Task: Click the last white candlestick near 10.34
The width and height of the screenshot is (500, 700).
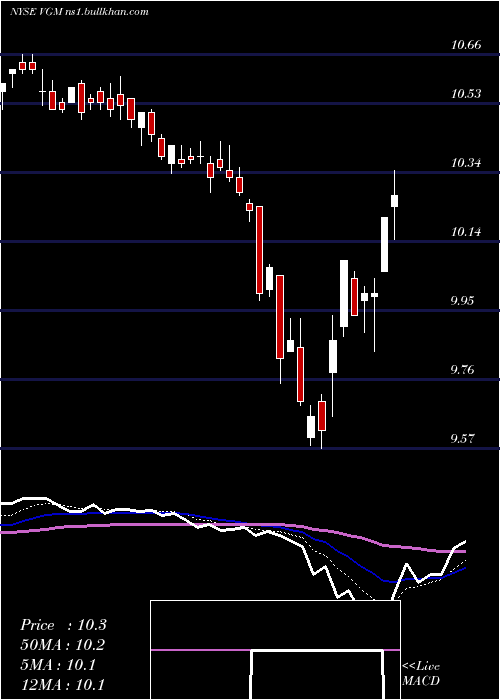Action: [395, 201]
